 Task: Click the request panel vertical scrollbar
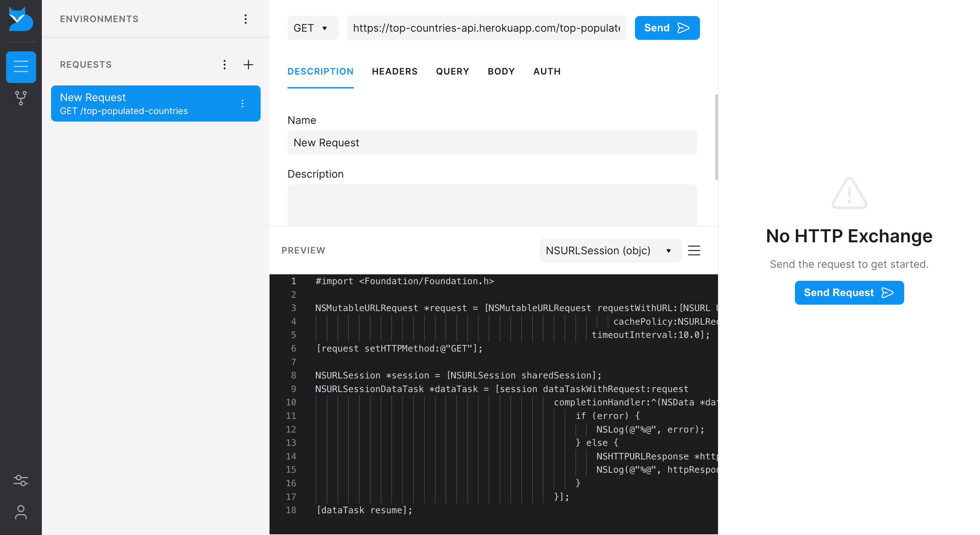(716, 137)
